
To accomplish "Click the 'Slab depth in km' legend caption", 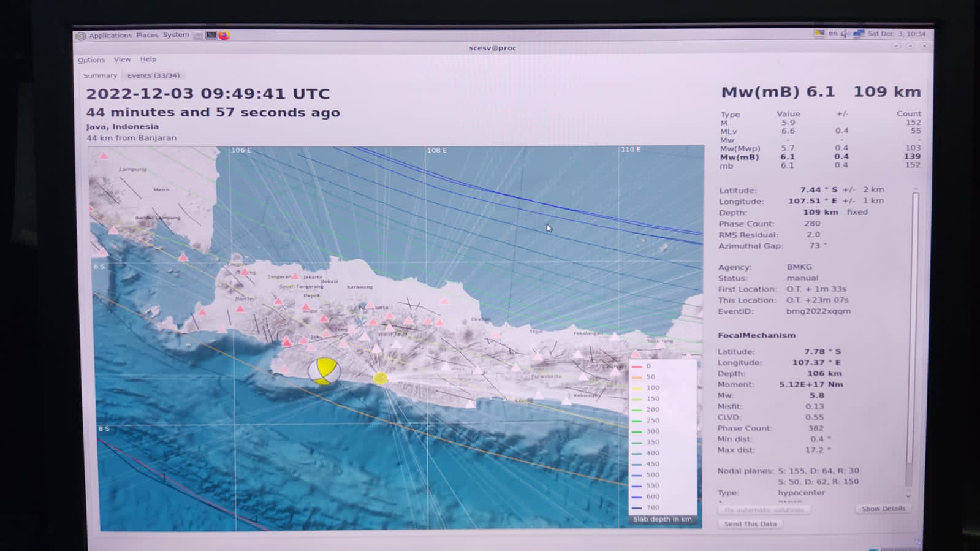I will point(663,519).
